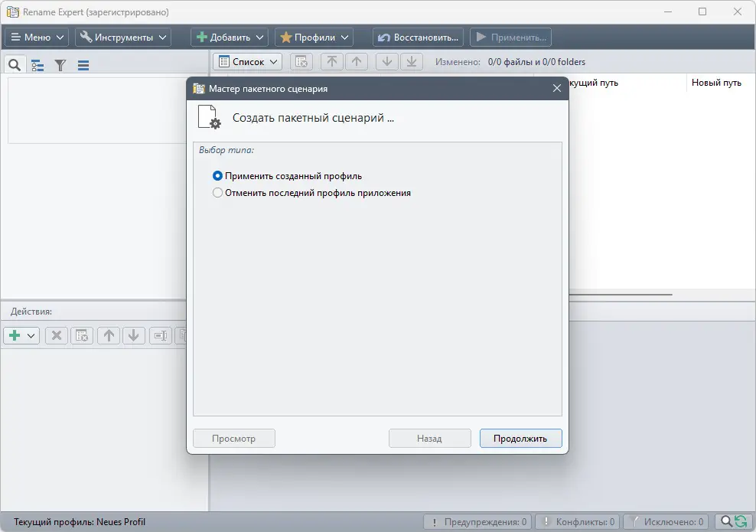The width and height of the screenshot is (756, 532).
Task: Click the Просмотр button
Action: tap(234, 439)
